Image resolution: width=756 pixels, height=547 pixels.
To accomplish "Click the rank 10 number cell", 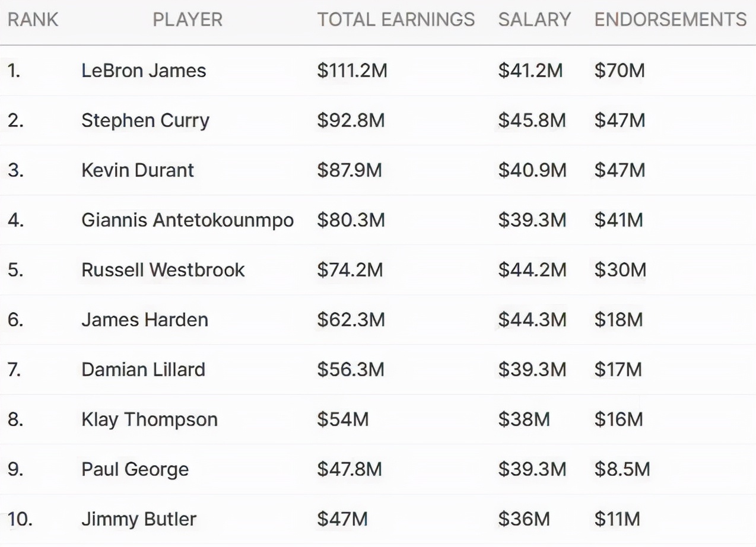I will [20, 519].
